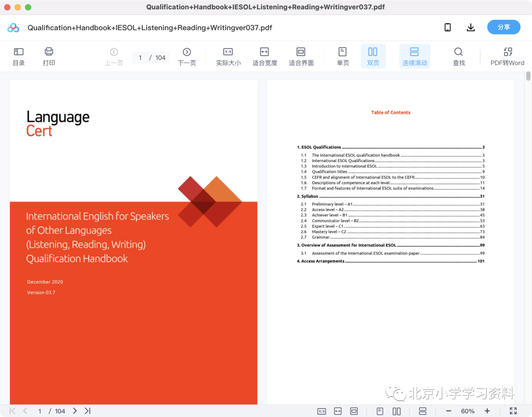The height and width of the screenshot is (417, 532).
Task: Click the 60% zoom level value
Action: click(467, 411)
